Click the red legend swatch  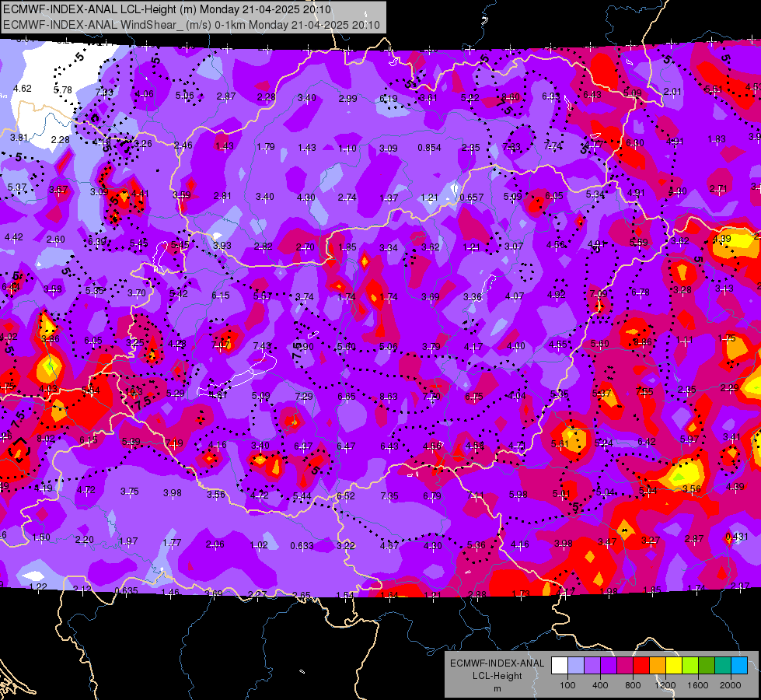[x=641, y=666]
